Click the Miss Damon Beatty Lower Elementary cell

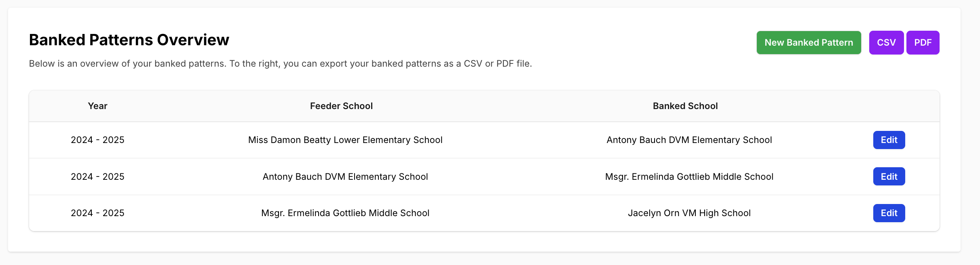345,140
